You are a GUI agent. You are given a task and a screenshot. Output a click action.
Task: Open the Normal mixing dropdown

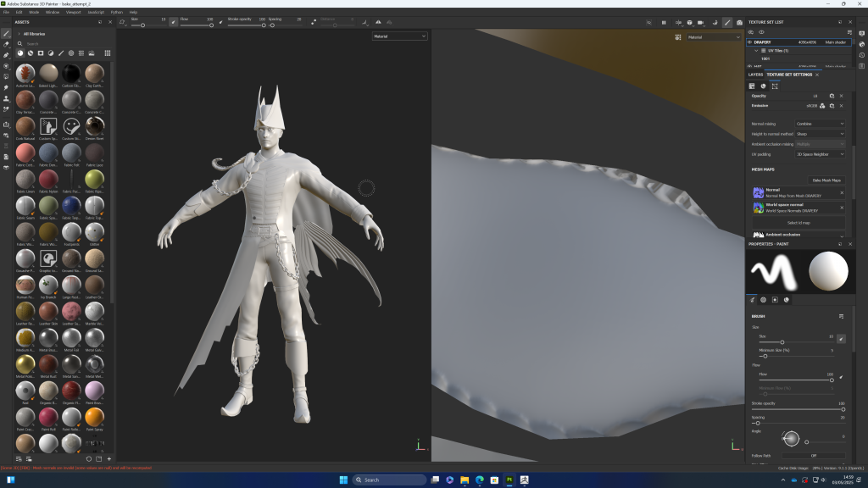click(x=820, y=124)
